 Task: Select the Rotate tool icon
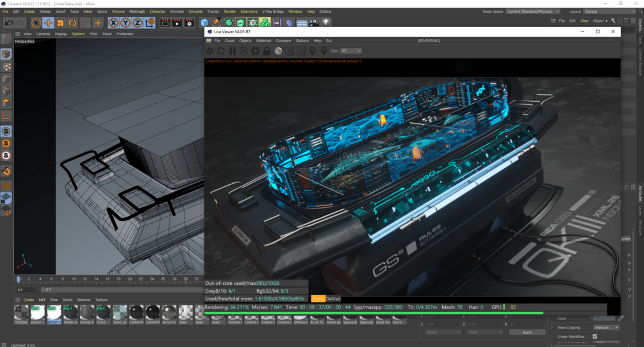coord(72,23)
